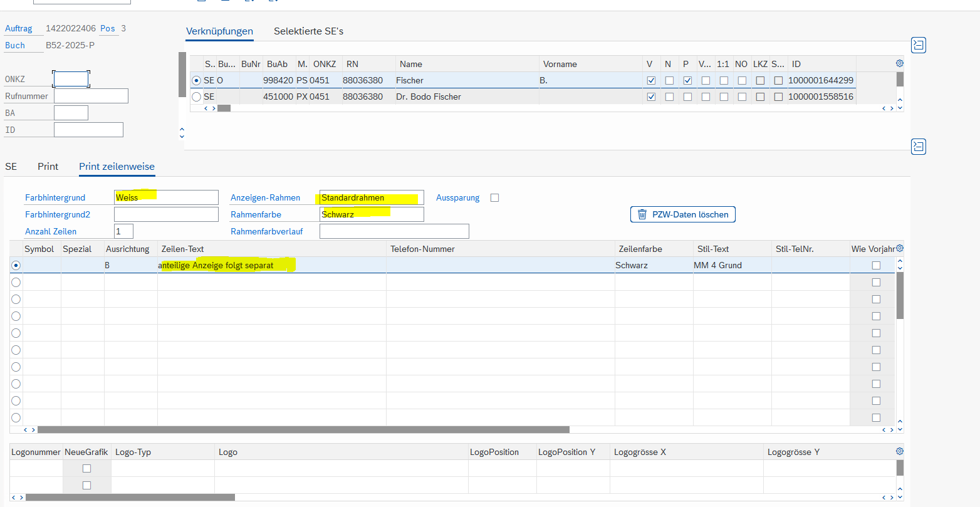Click the empty Farbhintergrund2 field
Image resolution: width=980 pixels, height=507 pixels.
166,214
